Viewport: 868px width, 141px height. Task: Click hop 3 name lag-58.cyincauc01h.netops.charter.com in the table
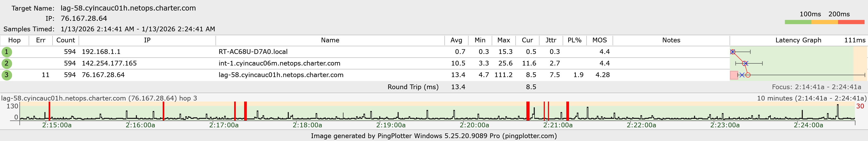[x=281, y=75]
